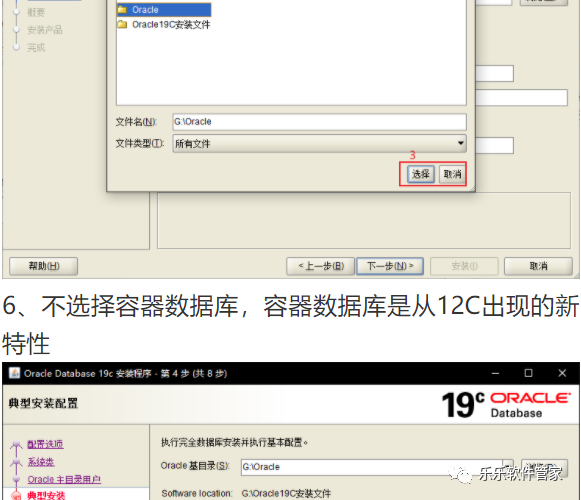Select the 典型安装 step in sidebar
The height and width of the screenshot is (500, 581).
[x=46, y=496]
